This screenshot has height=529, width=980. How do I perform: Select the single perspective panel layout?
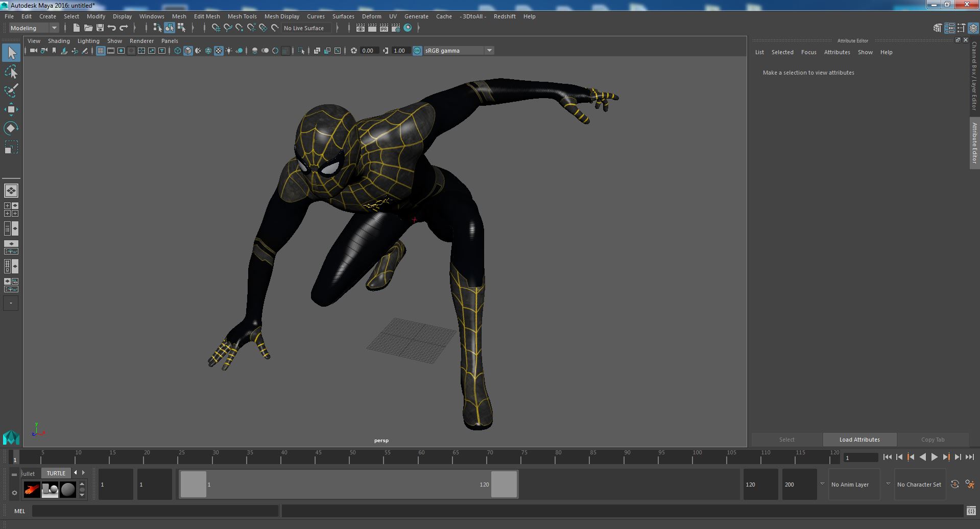[x=11, y=191]
